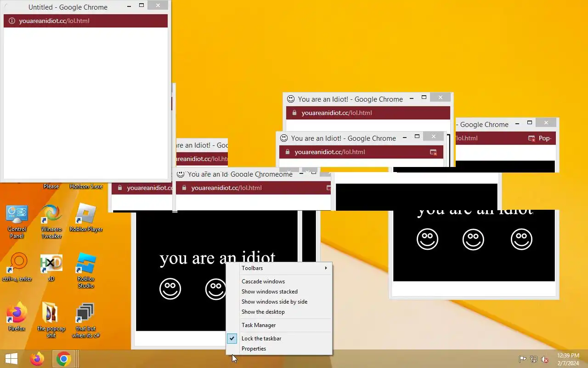The width and height of the screenshot is (588, 368).
Task: Open taskbar Properties from the menu
Action: coord(279,349)
